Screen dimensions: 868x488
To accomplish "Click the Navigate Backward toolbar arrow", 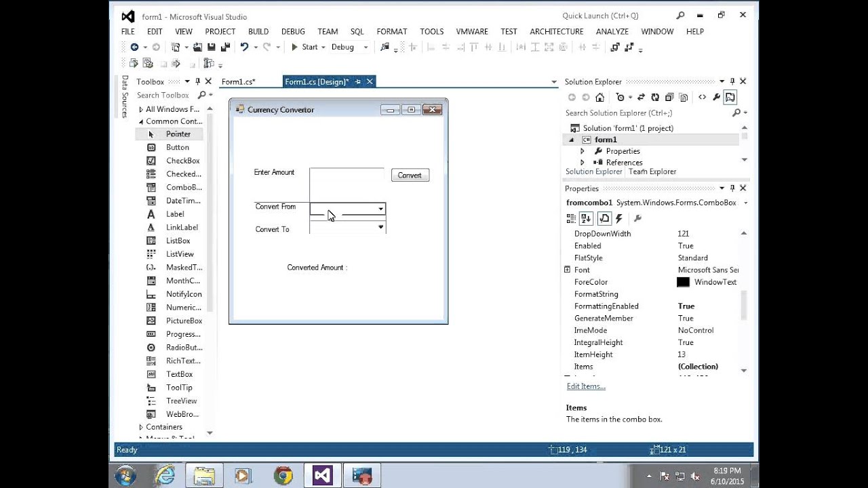I will [x=134, y=47].
